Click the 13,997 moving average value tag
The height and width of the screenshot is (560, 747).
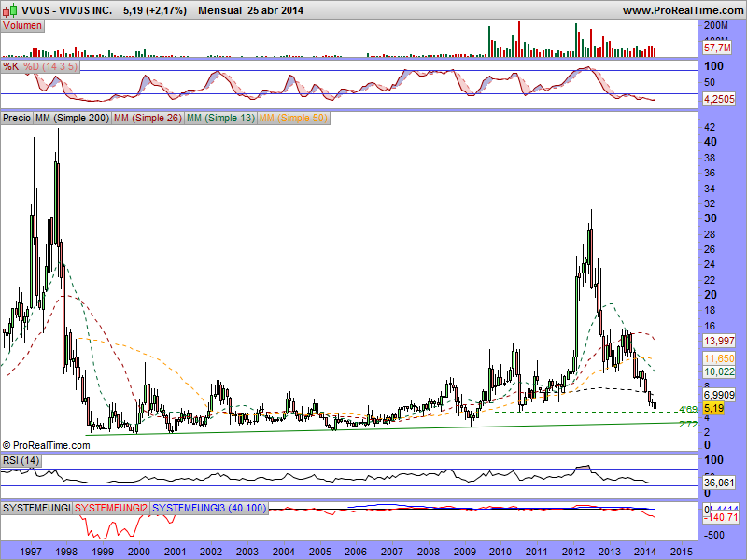click(x=719, y=341)
